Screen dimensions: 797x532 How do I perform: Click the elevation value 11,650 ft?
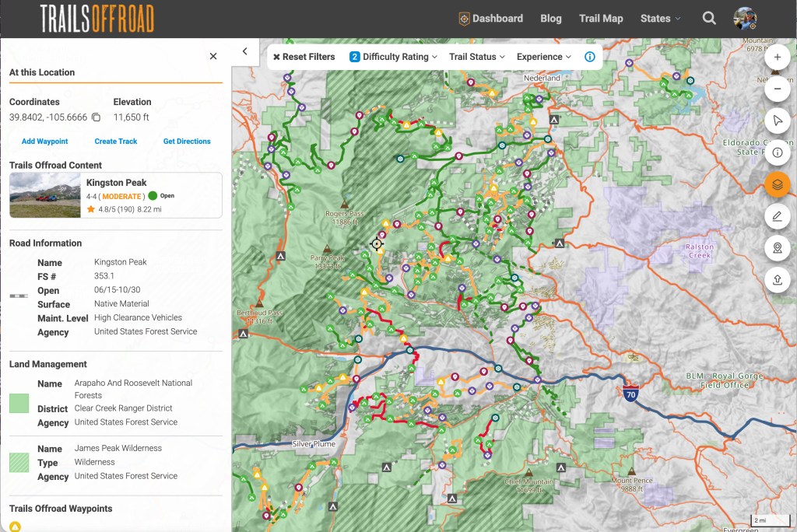[x=131, y=117]
